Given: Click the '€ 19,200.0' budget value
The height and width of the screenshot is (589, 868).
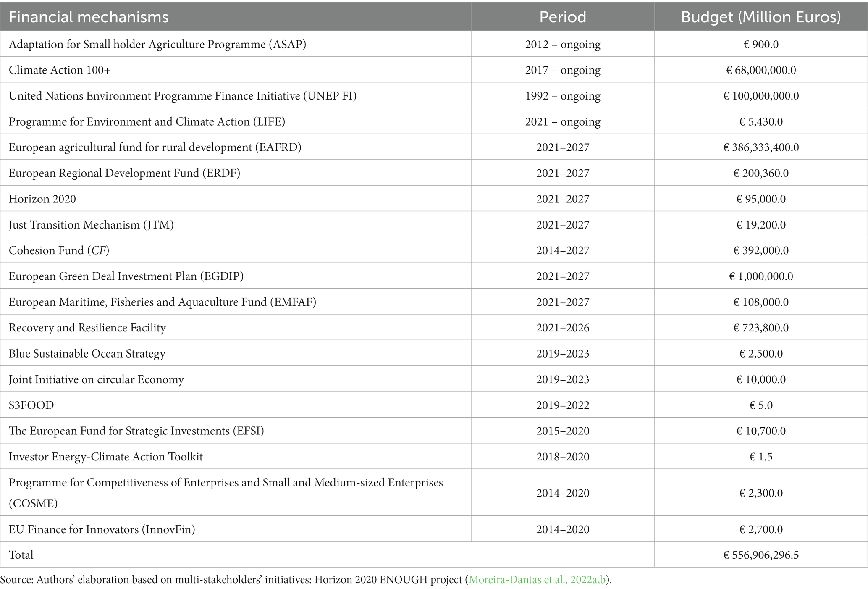Looking at the screenshot, I should tap(761, 225).
